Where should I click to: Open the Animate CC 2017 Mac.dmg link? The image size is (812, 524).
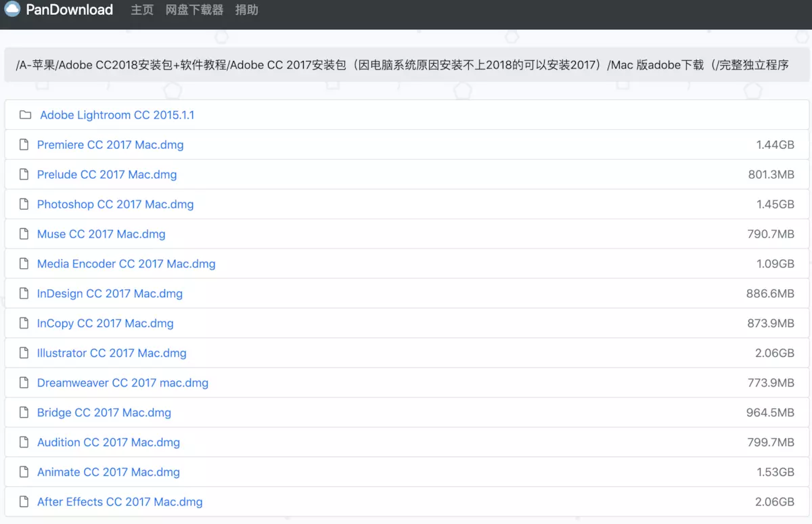click(x=108, y=473)
